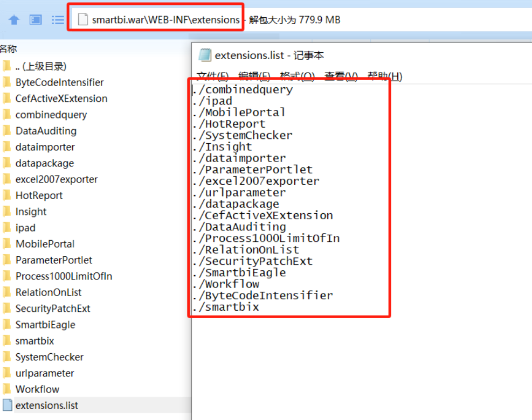
Task: Click the ./urlparameter line in Notepad
Action: (x=239, y=193)
